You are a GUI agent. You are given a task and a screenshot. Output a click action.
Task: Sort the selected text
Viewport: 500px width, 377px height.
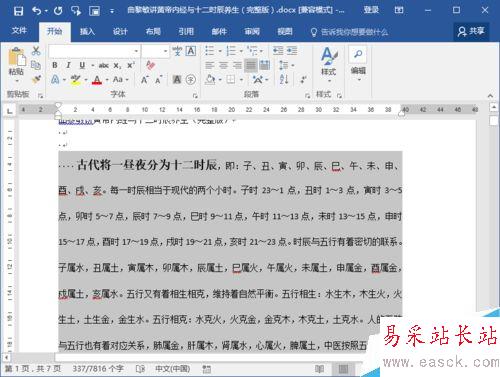(x=284, y=80)
